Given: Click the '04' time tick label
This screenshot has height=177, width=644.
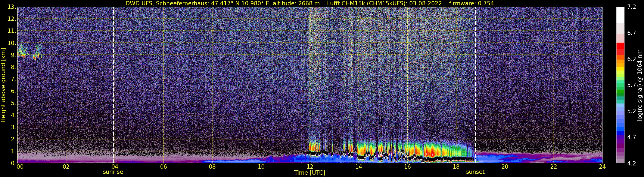Looking at the screenshot, I should click(x=115, y=167).
